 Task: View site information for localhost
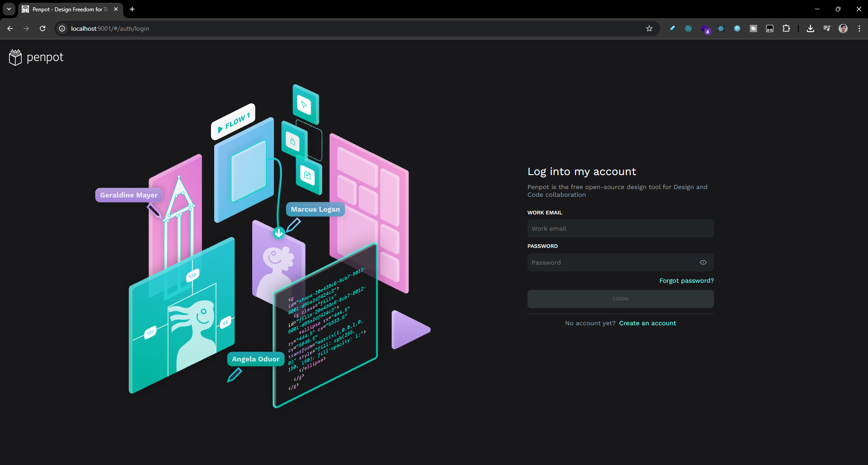tap(62, 28)
